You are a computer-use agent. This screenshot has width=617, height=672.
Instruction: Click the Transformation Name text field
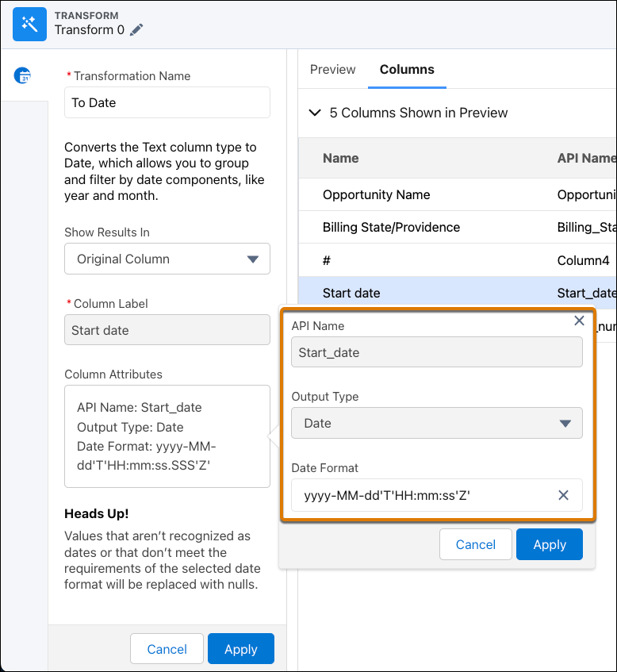(x=167, y=102)
